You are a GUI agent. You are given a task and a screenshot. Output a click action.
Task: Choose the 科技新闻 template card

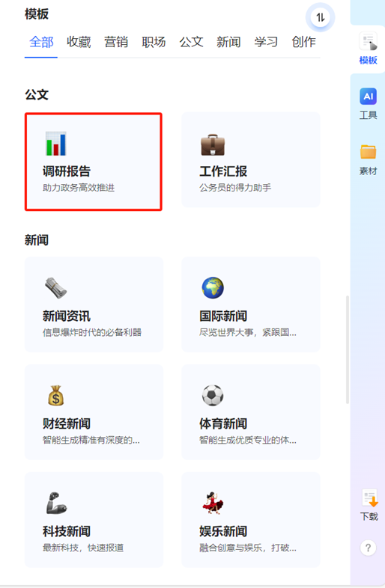(x=94, y=520)
